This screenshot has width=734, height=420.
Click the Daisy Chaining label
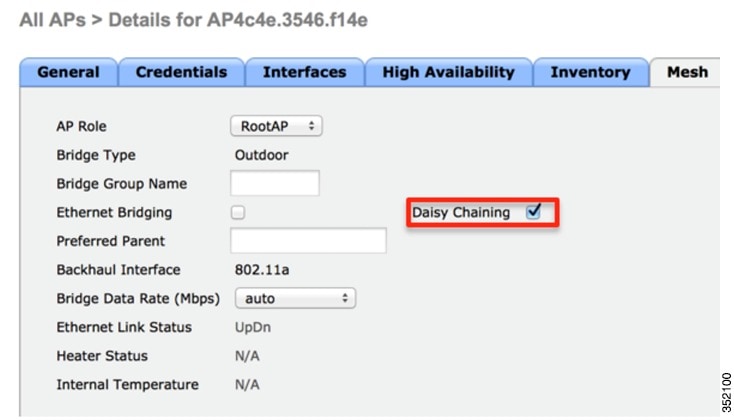pos(461,213)
